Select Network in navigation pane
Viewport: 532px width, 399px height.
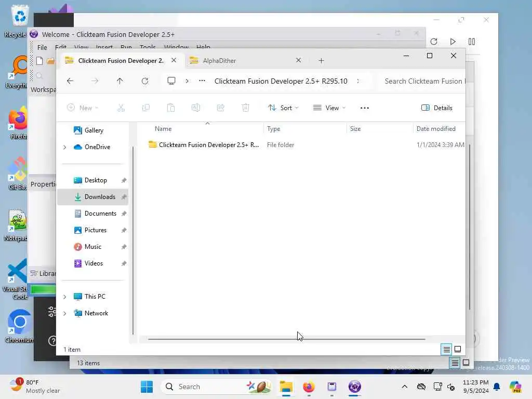coord(96,313)
